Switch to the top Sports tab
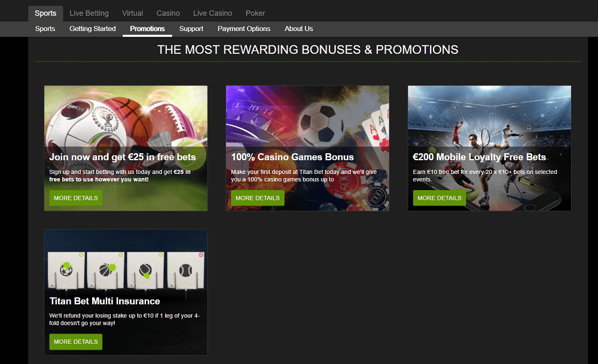598x364 pixels. click(x=45, y=13)
